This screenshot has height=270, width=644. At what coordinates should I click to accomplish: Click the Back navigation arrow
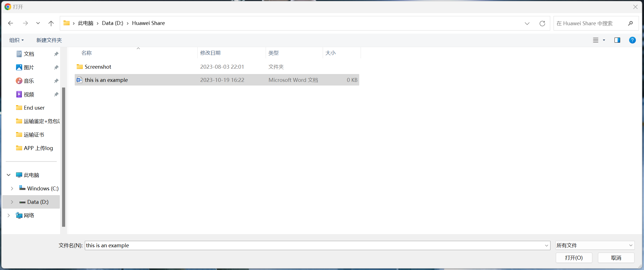(x=11, y=23)
